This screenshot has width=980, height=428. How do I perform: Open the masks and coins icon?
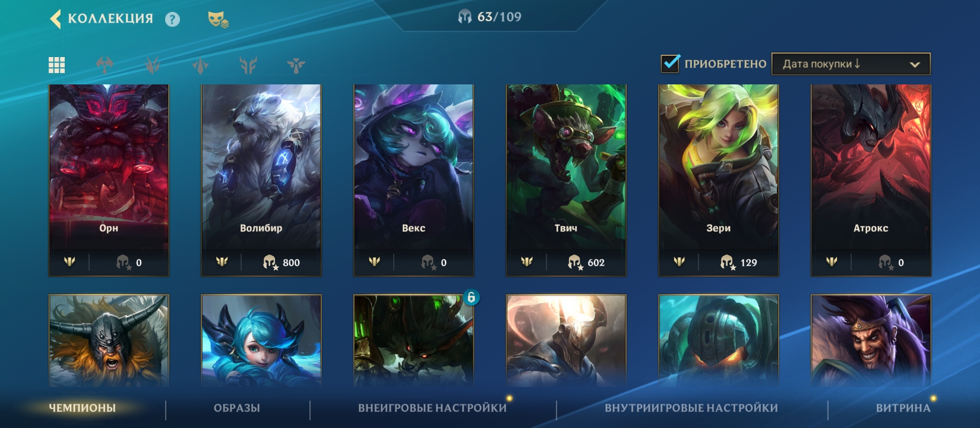click(218, 20)
